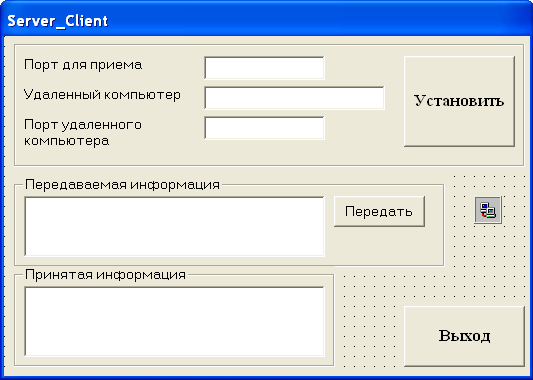Click the Передать button

click(379, 211)
